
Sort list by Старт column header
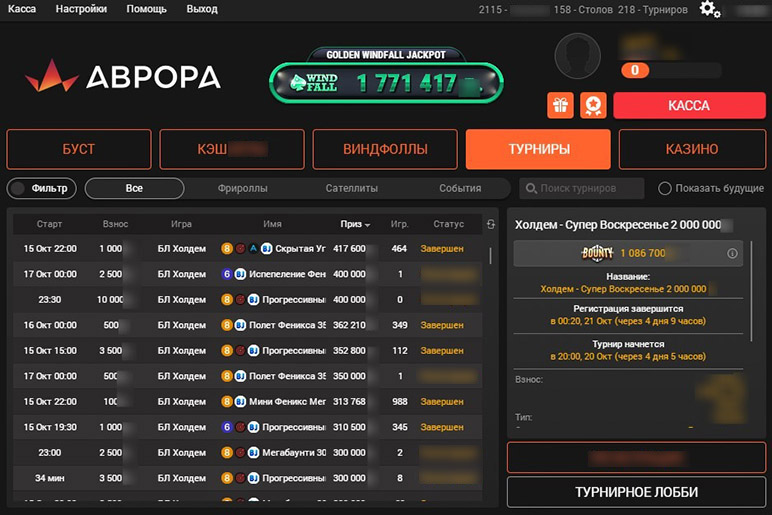pos(49,224)
